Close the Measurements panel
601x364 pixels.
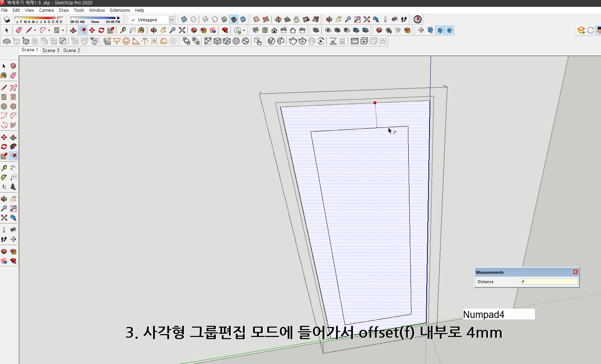(575, 272)
